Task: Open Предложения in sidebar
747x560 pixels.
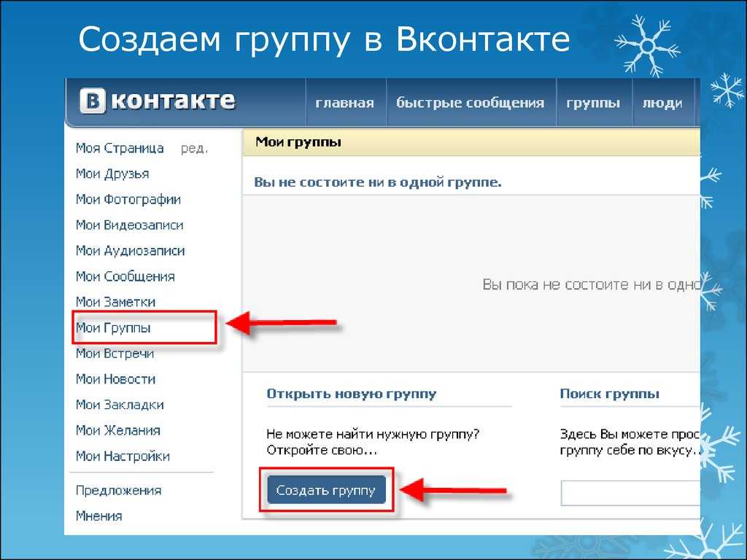Action: (x=119, y=491)
